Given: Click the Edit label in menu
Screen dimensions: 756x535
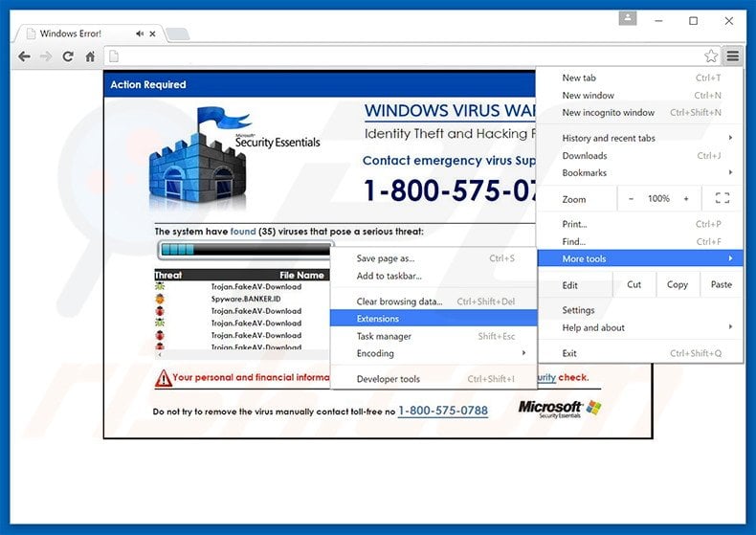Looking at the screenshot, I should pyautogui.click(x=569, y=285).
